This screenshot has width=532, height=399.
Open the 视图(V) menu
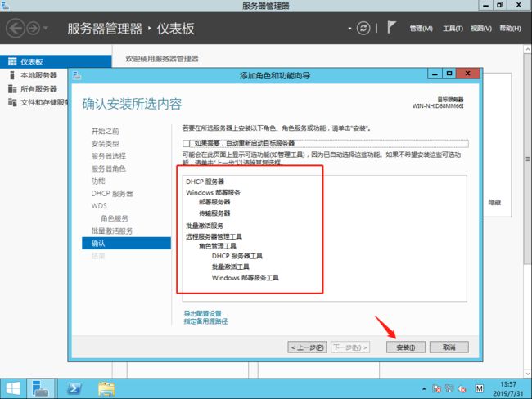[481, 29]
